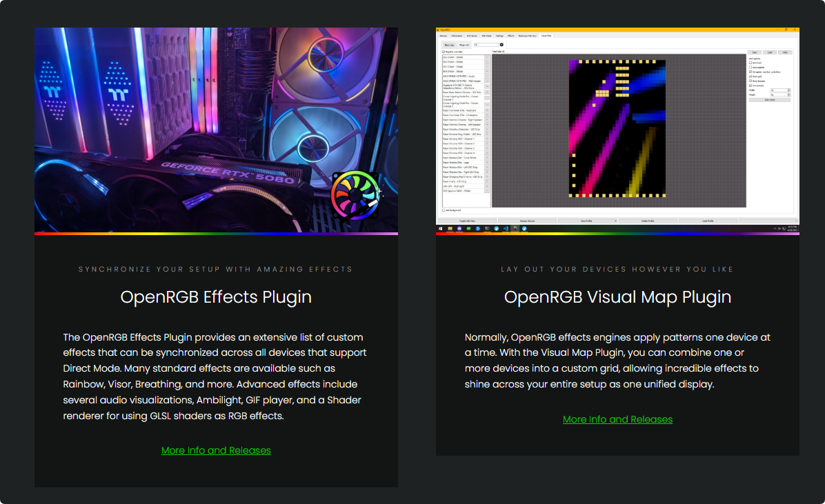The width and height of the screenshot is (825, 504).
Task: Click the RGB gaming PC photo thumbnail
Action: (x=216, y=131)
